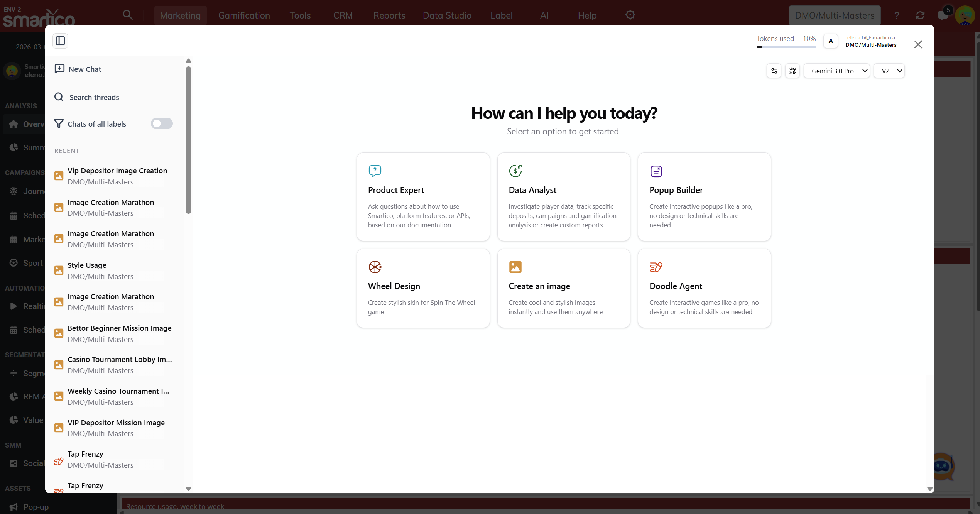Viewport: 980px width, 514px height.
Task: Click the Product Expert question icon
Action: tap(374, 171)
